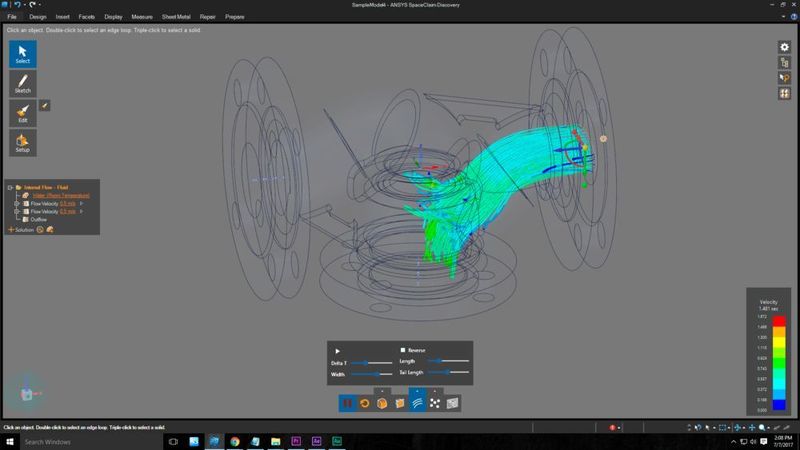Select the Outflow tree item

[38, 219]
